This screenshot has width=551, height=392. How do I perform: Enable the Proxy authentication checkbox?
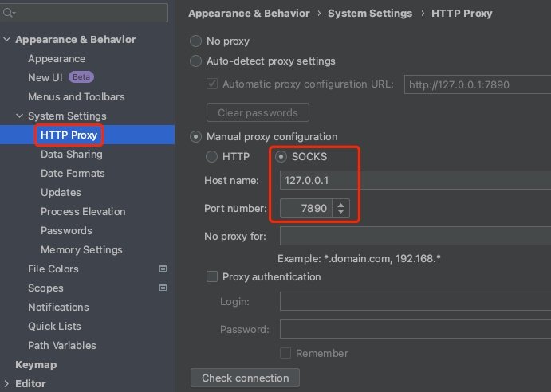[x=212, y=276]
